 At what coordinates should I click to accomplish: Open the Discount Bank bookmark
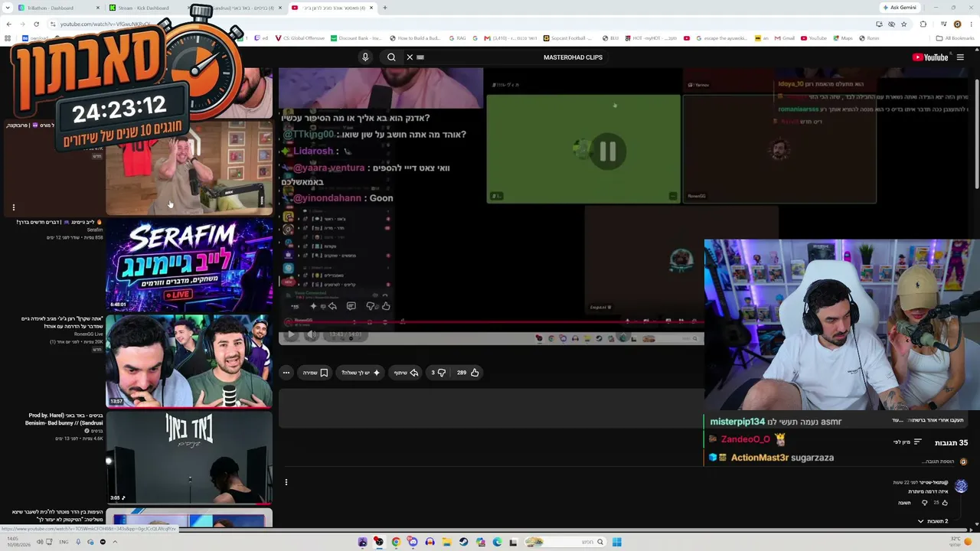pos(355,38)
